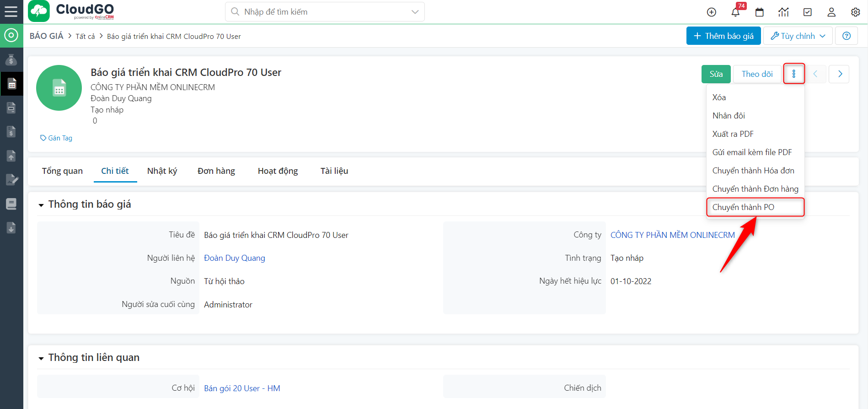The height and width of the screenshot is (409, 868).
Task: Open the Đoàn Duy Quang contact link
Action: point(234,258)
